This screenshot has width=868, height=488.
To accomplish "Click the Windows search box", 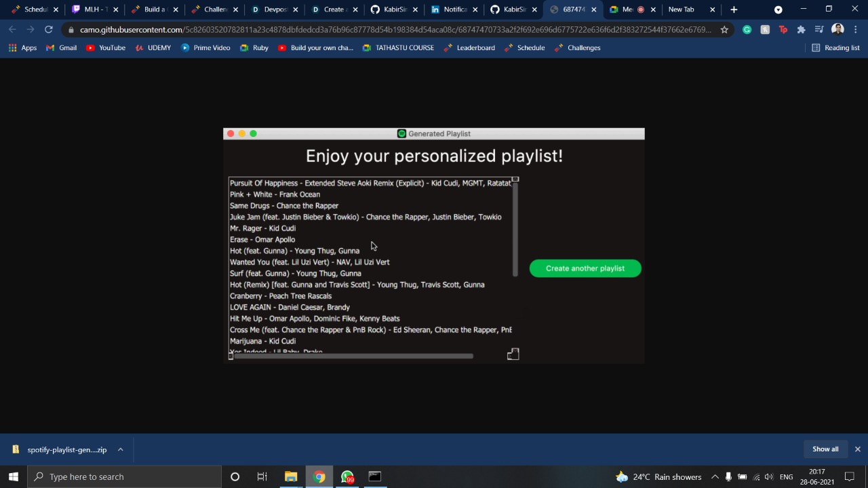I will pyautogui.click(x=124, y=476).
